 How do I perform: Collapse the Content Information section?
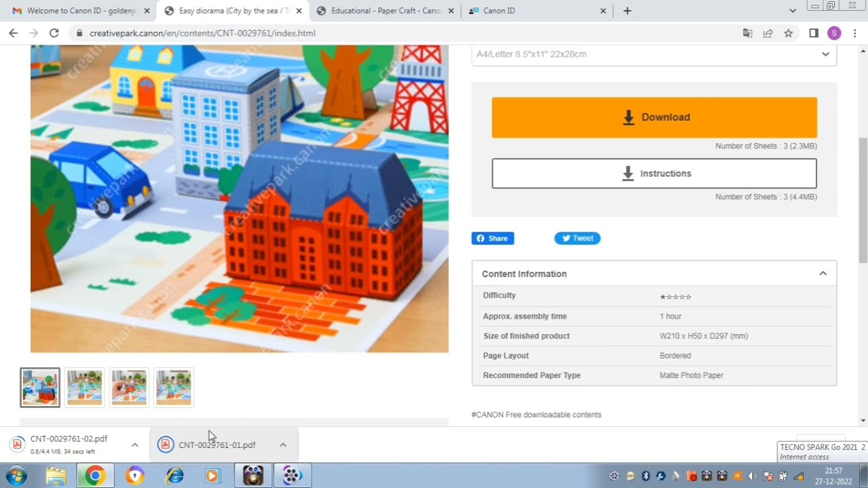tap(823, 274)
